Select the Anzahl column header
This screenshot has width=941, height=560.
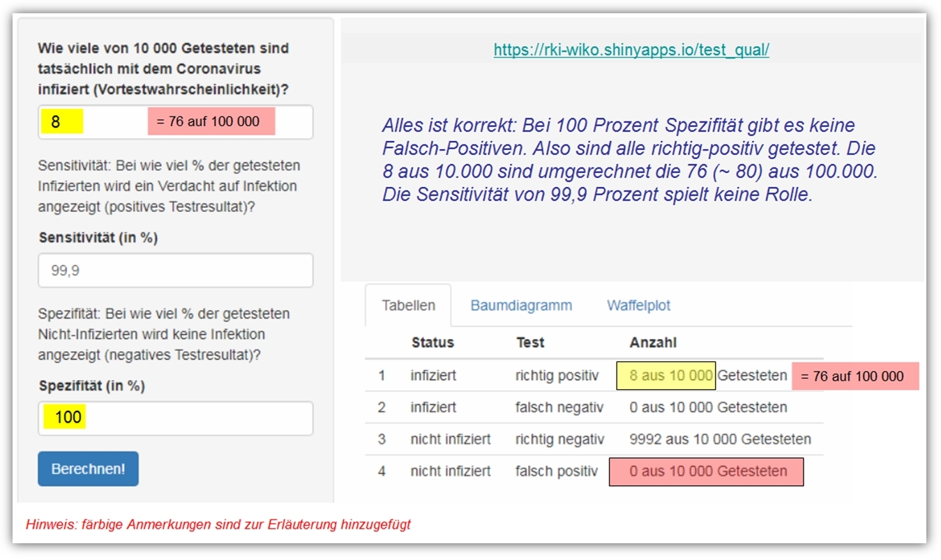pyautogui.click(x=653, y=342)
